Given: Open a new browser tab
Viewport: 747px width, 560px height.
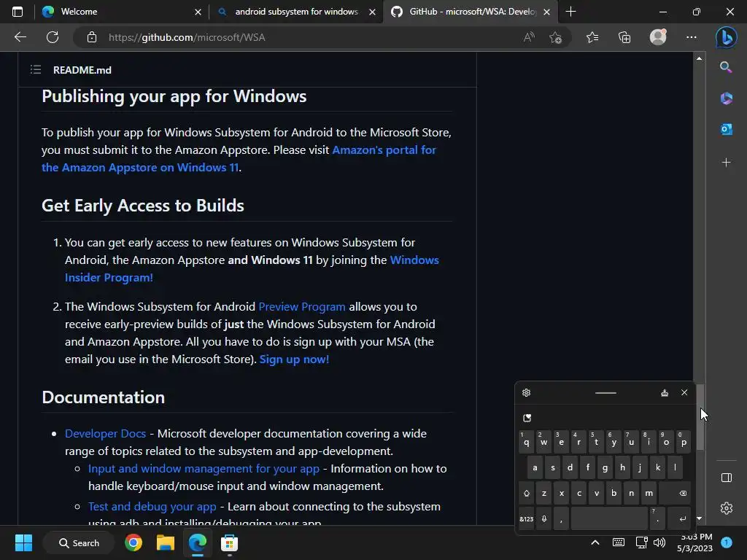Looking at the screenshot, I should [570, 12].
